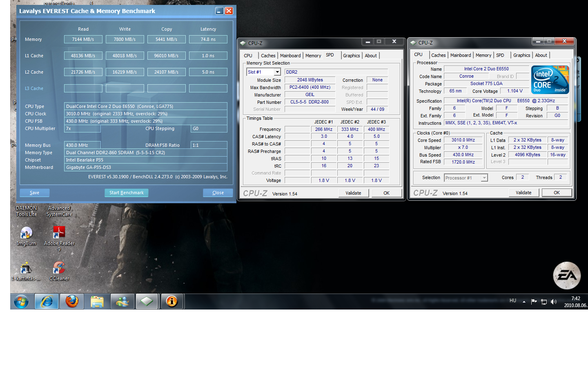The height and width of the screenshot is (368, 588).
Task: Click OK in right CPU-Z window
Action: tap(557, 193)
